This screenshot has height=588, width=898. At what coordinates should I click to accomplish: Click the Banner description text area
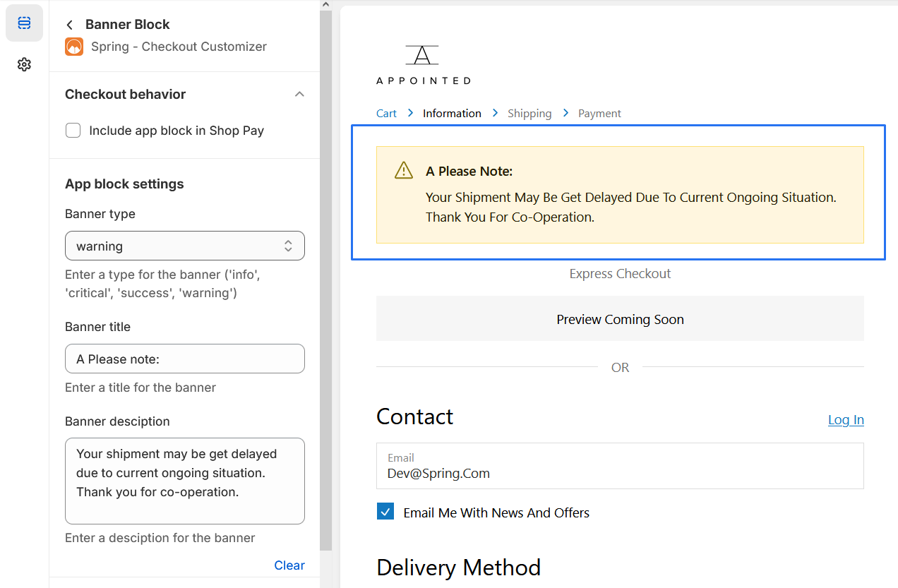pyautogui.click(x=185, y=481)
